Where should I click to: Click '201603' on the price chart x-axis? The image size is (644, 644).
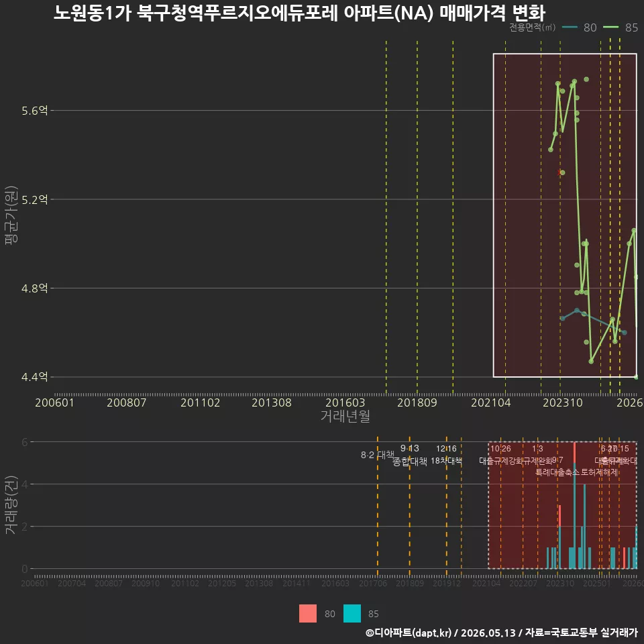345,402
